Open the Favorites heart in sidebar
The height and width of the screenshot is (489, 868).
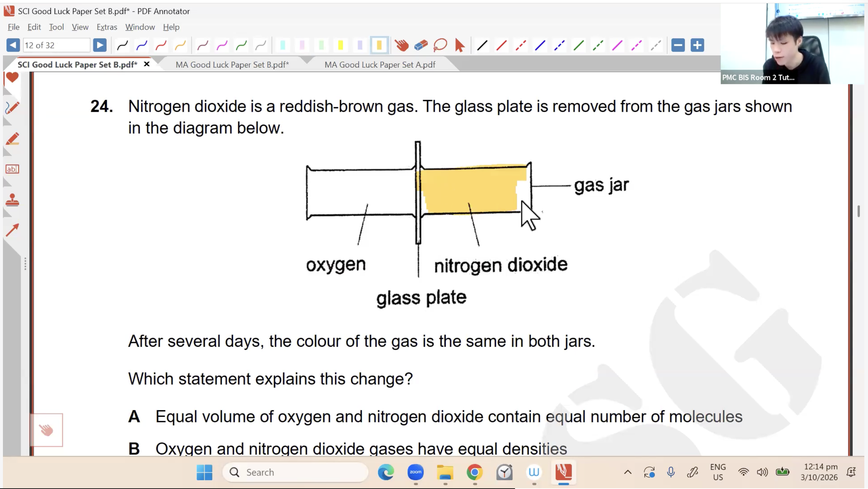12,77
